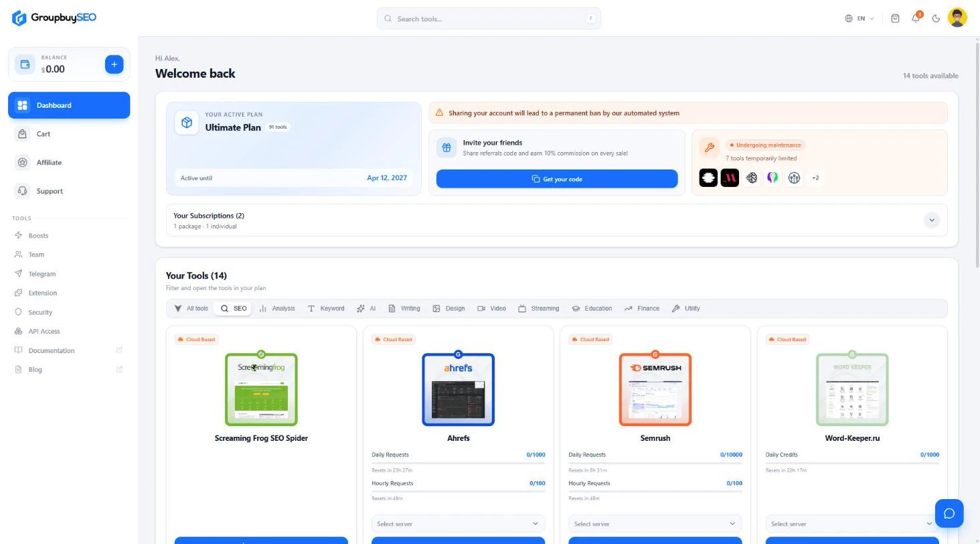The image size is (980, 544).
Task: Open the notifications bell
Action: click(x=916, y=19)
